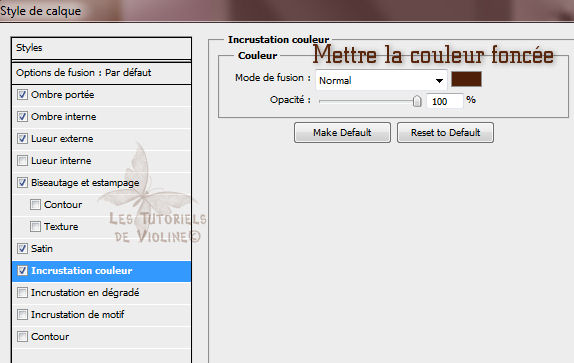
Task: Click the Opacité slider handle
Action: tap(417, 101)
